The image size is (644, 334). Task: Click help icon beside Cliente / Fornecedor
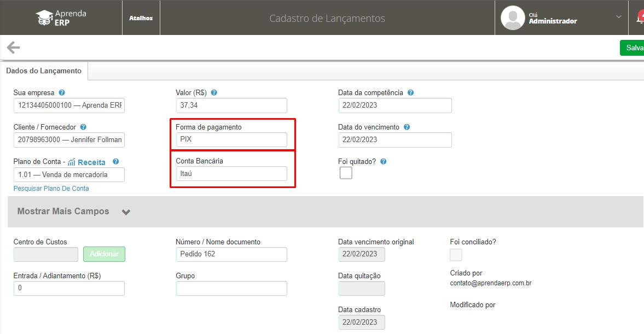click(83, 127)
